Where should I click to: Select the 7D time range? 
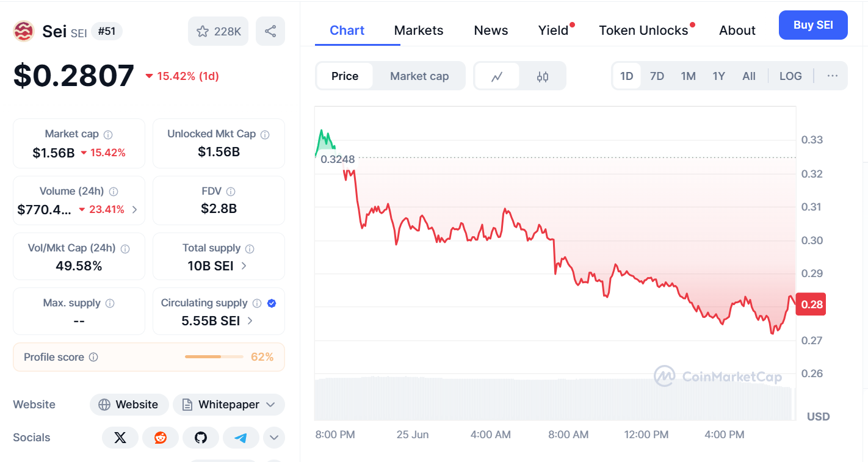(657, 76)
